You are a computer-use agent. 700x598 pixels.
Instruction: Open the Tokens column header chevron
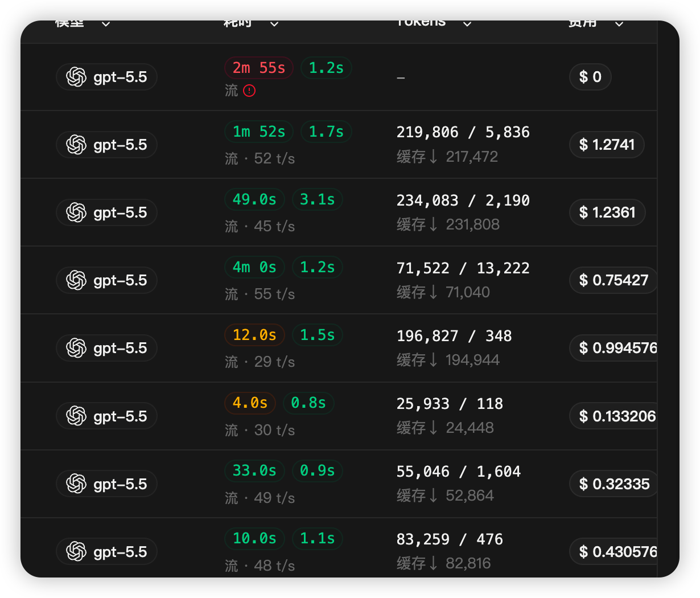click(467, 23)
